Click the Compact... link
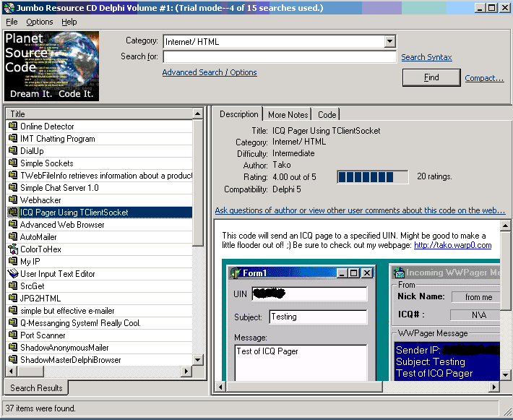The width and height of the screenshot is (513, 420). click(x=484, y=78)
